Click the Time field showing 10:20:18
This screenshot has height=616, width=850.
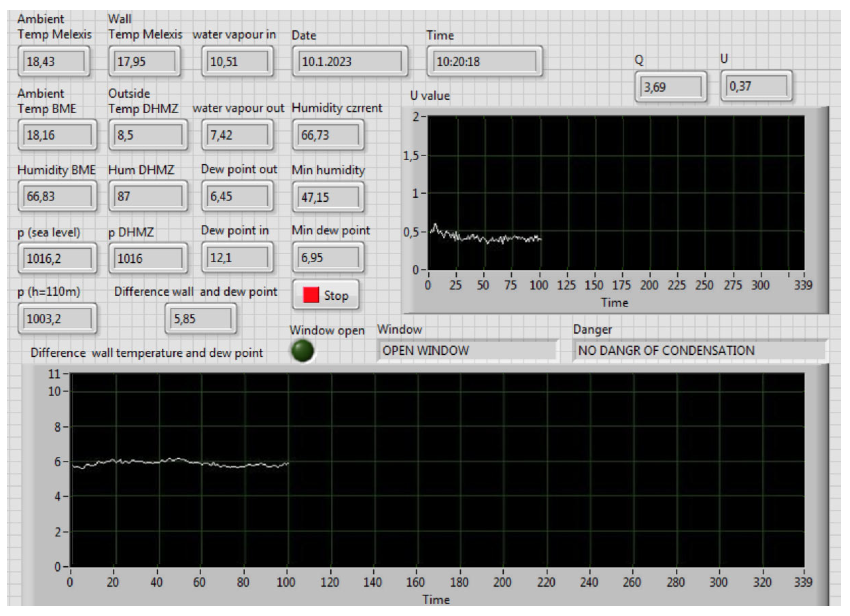(484, 62)
